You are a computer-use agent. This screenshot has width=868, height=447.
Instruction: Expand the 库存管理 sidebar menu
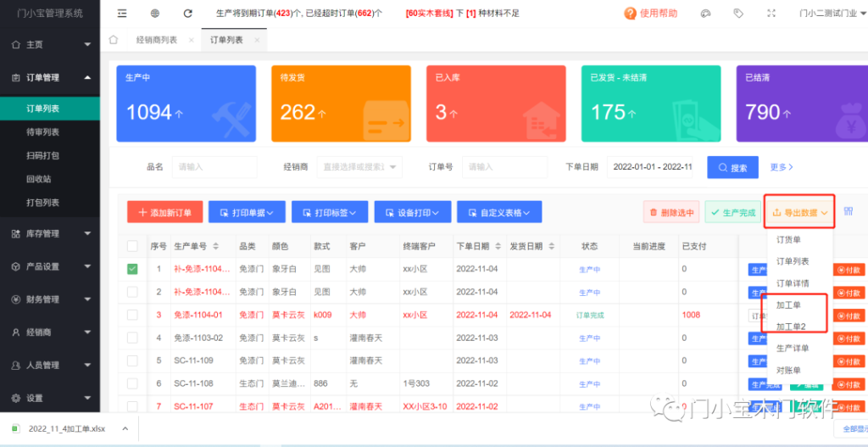49,233
